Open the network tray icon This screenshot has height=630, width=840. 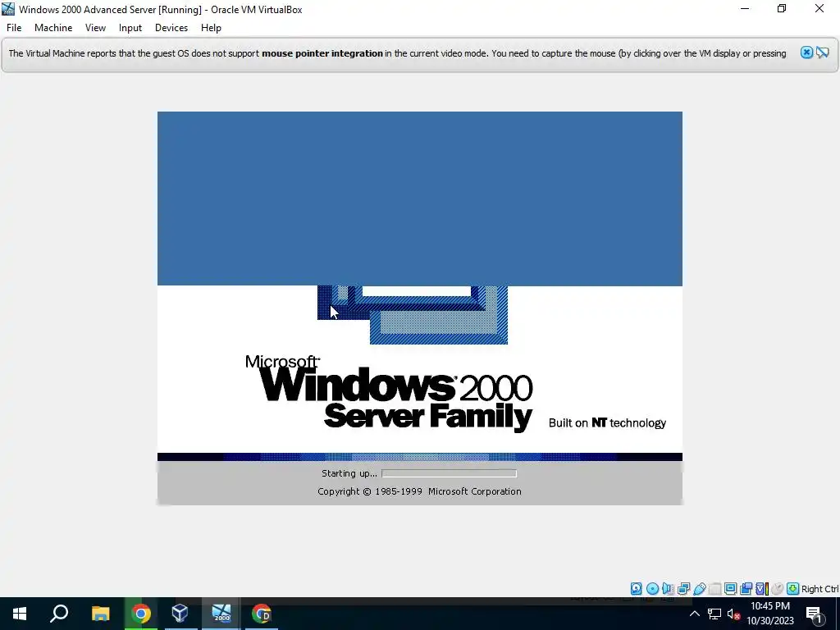(714, 614)
